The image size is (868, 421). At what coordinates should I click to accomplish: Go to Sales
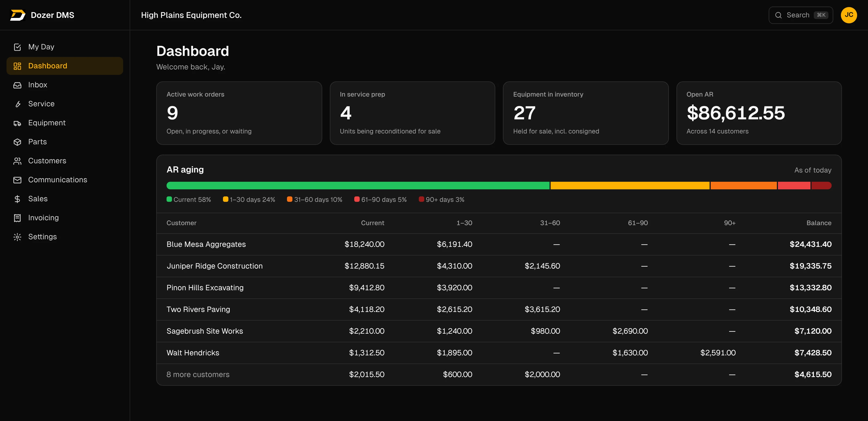[65, 199]
